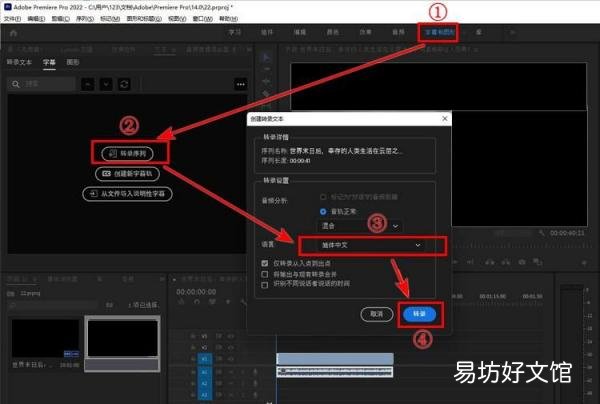Close the 创建转录文本 dialog
Screen dimensions: 600x404
(445, 119)
